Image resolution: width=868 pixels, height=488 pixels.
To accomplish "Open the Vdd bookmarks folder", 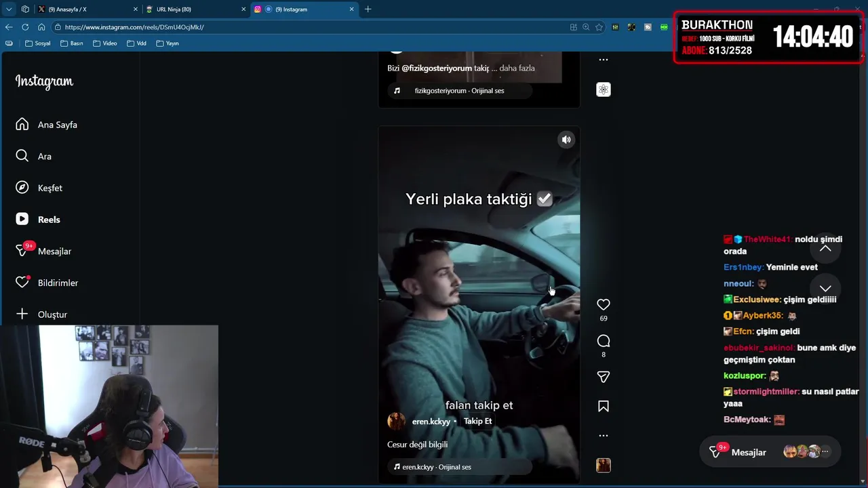I will pyautogui.click(x=136, y=43).
